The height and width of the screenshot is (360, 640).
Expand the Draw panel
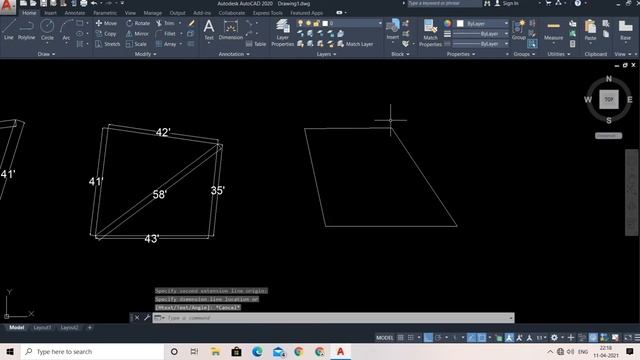pos(46,54)
